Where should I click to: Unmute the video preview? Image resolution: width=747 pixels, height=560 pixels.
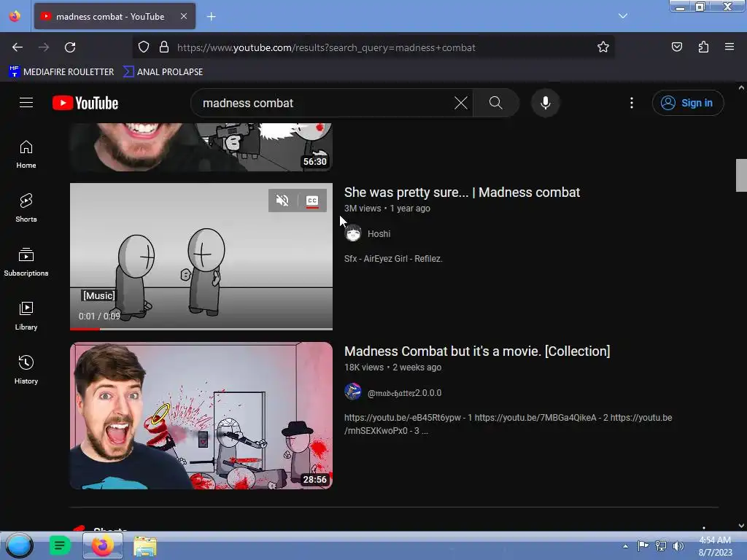coord(282,201)
